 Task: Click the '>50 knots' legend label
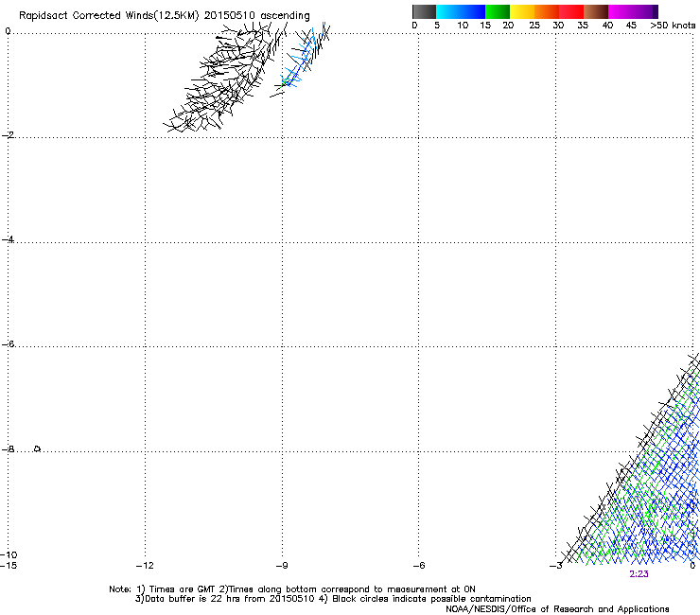(x=673, y=26)
